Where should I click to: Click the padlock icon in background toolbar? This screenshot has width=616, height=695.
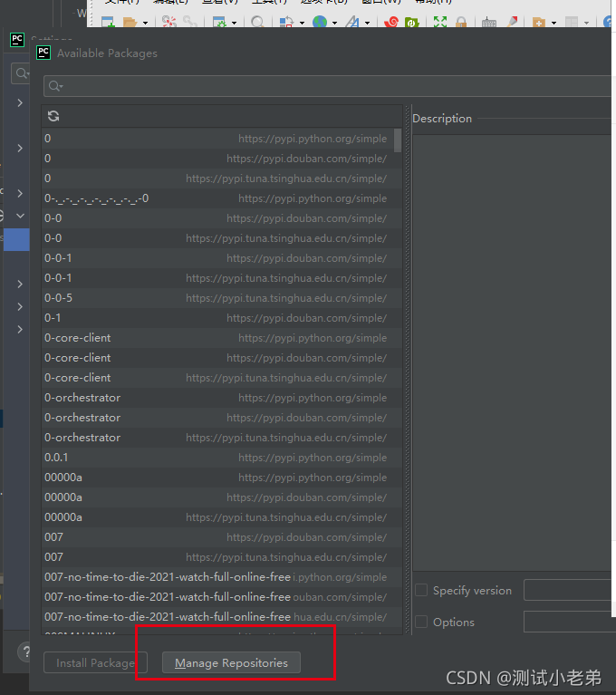[x=461, y=22]
